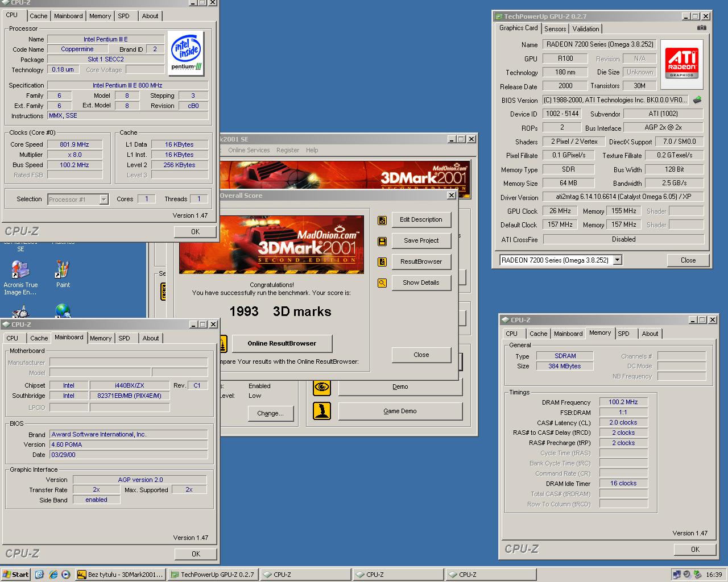The width and height of the screenshot is (728, 582).
Task: Click the icon left of Online ResultBrowser button
Action: click(x=224, y=343)
